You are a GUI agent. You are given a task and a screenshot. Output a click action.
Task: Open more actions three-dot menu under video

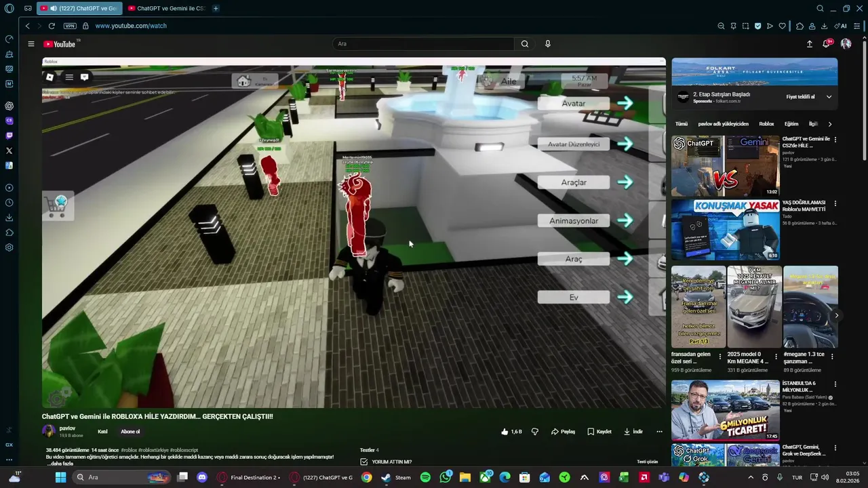pyautogui.click(x=659, y=432)
